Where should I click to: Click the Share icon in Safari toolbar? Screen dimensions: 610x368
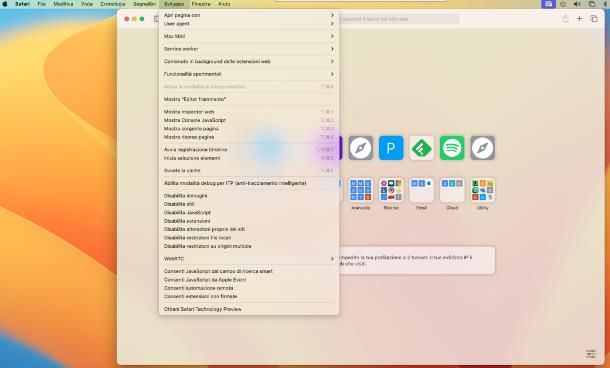[x=565, y=19]
